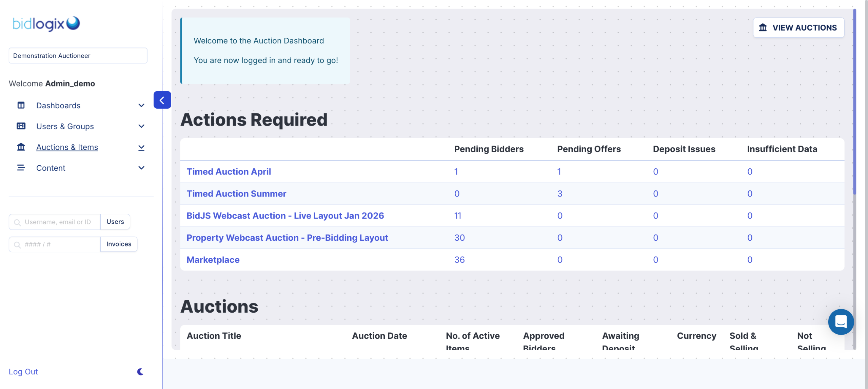
Task: Open Timed Auction April
Action: (229, 172)
